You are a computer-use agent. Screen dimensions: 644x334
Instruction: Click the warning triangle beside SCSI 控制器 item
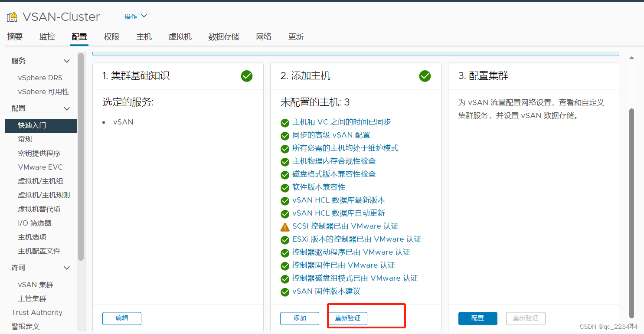(285, 226)
